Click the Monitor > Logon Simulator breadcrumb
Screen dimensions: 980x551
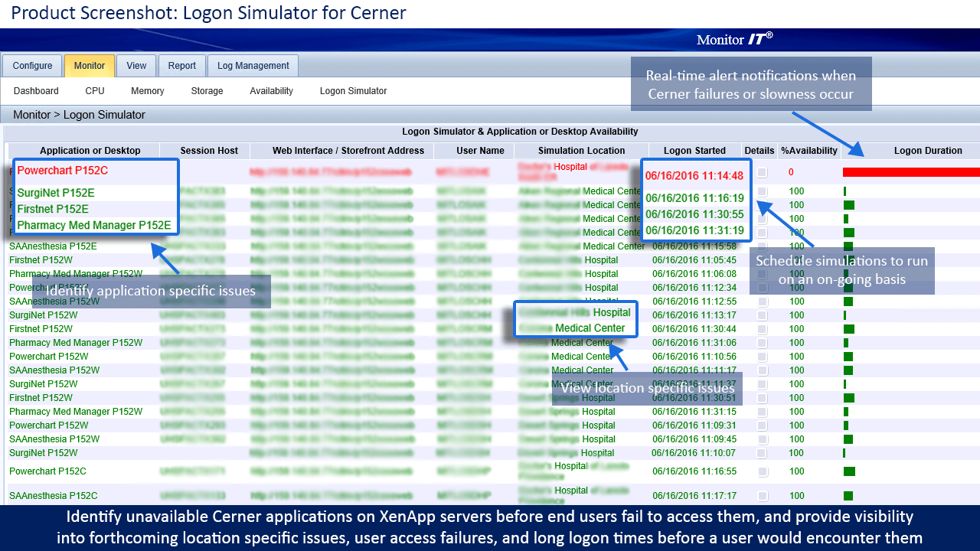[x=79, y=115]
